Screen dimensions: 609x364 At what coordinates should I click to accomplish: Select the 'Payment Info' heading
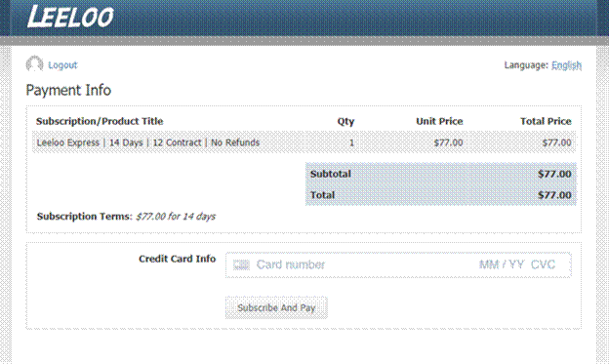[68, 90]
